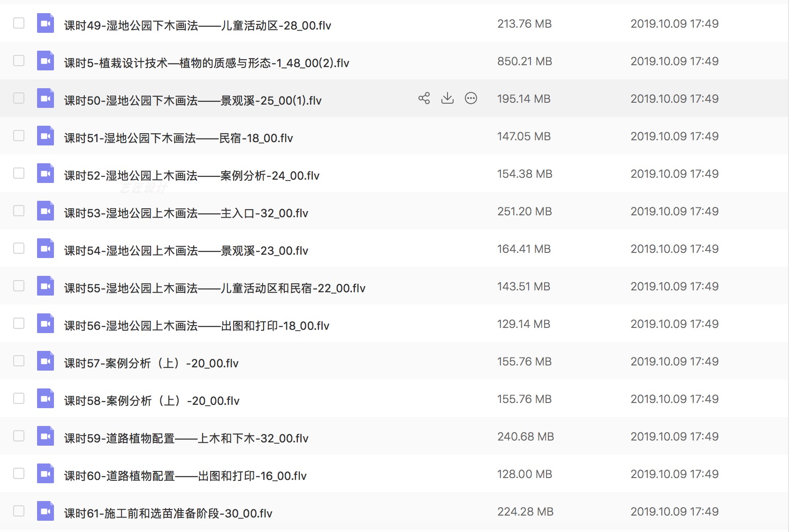The image size is (789, 532).
Task: Open file 课时58-案例分析（上）-20_00.flv
Action: coord(152,401)
